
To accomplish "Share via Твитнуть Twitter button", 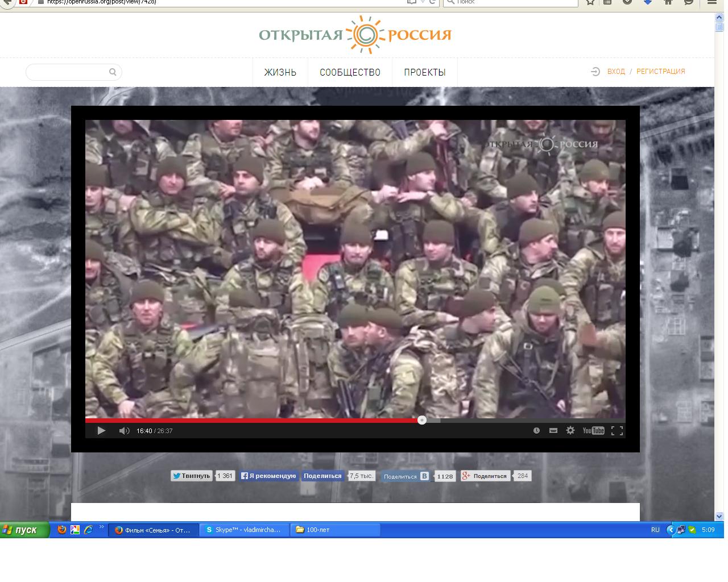I will pyautogui.click(x=192, y=476).
